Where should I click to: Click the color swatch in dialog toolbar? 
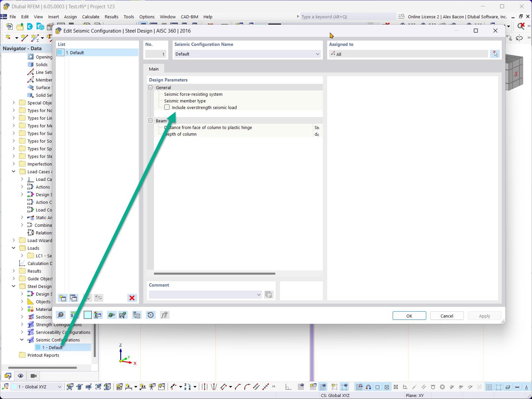88,315
